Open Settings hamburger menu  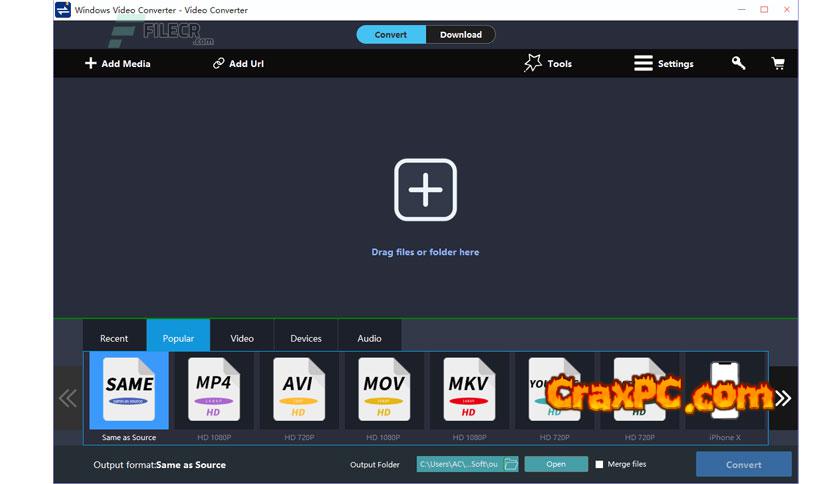pyautogui.click(x=643, y=63)
